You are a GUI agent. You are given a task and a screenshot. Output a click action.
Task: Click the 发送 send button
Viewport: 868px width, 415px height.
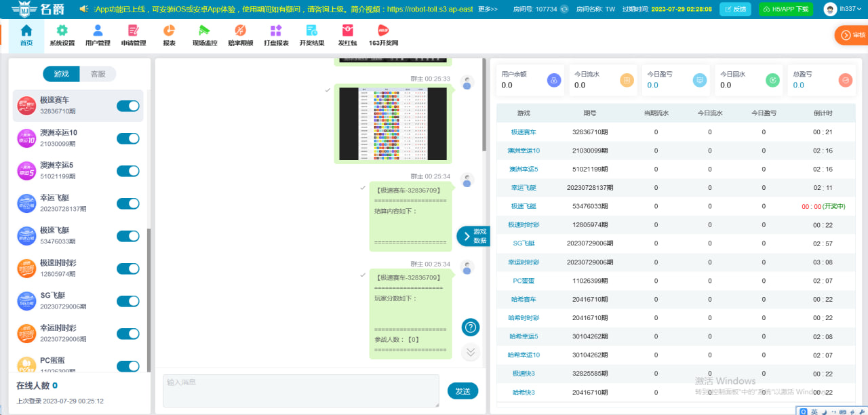(462, 391)
